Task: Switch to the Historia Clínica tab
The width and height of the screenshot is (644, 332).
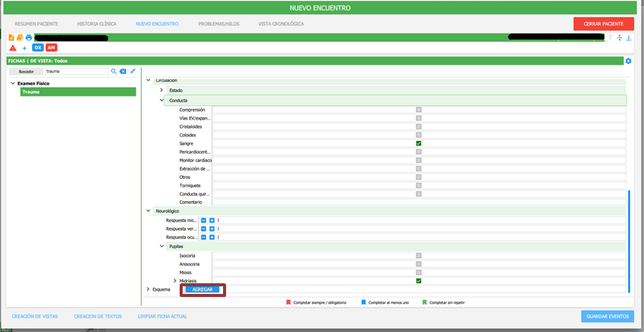Action: [97, 24]
